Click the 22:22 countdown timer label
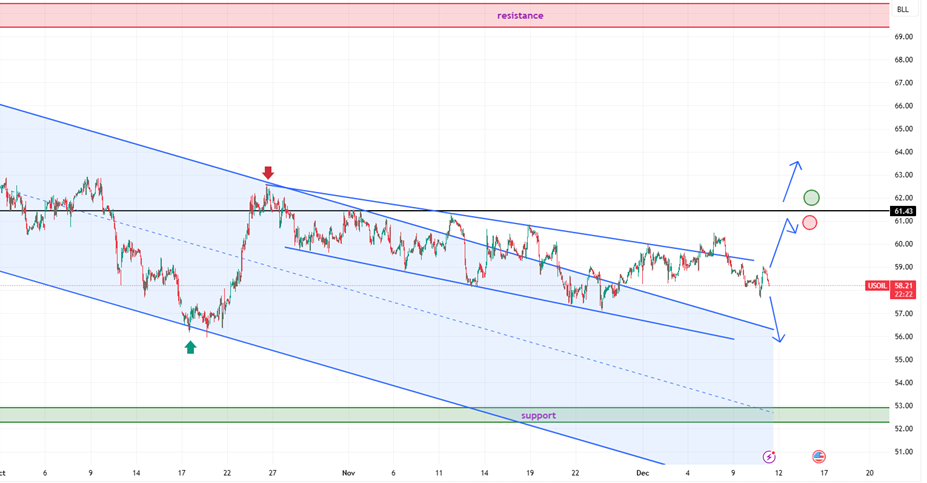 [904, 293]
